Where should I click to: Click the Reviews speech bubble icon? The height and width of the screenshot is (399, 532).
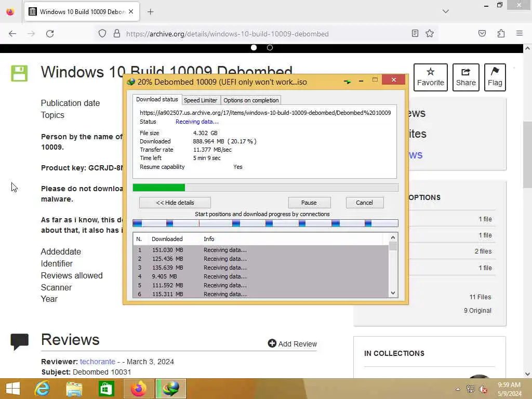(19, 341)
